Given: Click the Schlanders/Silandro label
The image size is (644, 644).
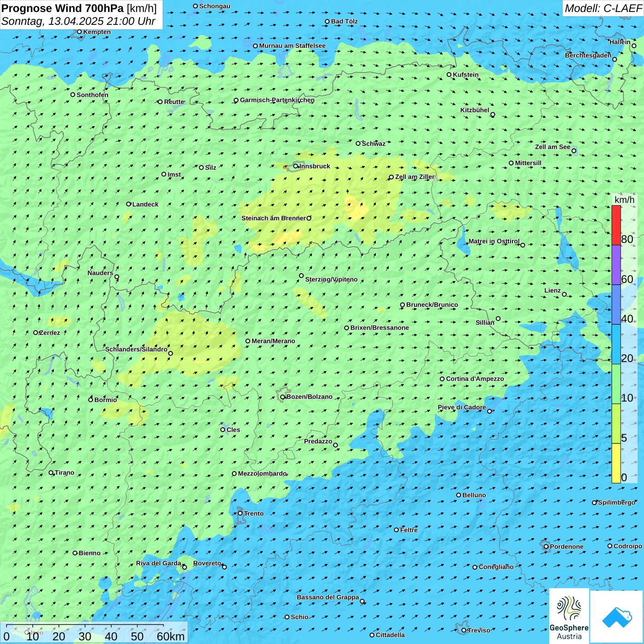Looking at the screenshot, I should point(136,349).
